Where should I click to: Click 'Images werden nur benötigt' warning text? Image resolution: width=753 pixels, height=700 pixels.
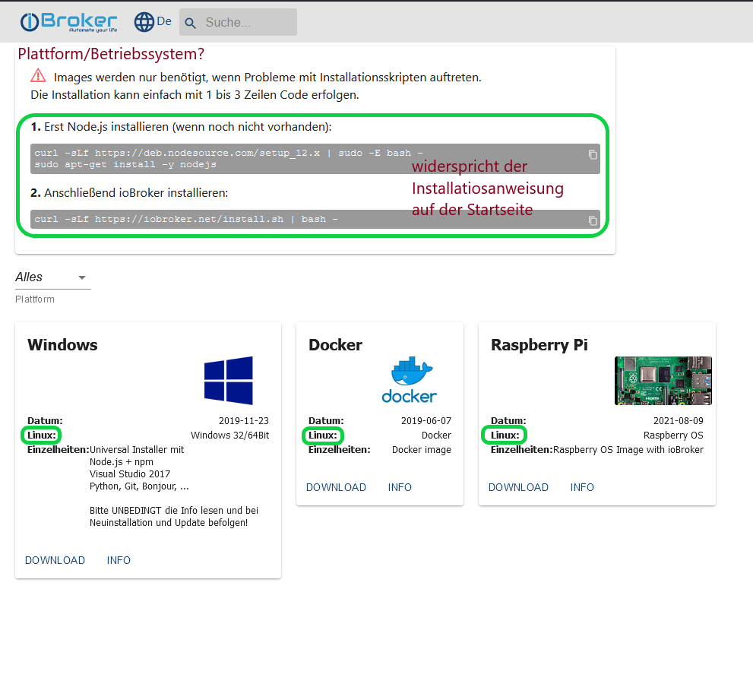click(267, 78)
